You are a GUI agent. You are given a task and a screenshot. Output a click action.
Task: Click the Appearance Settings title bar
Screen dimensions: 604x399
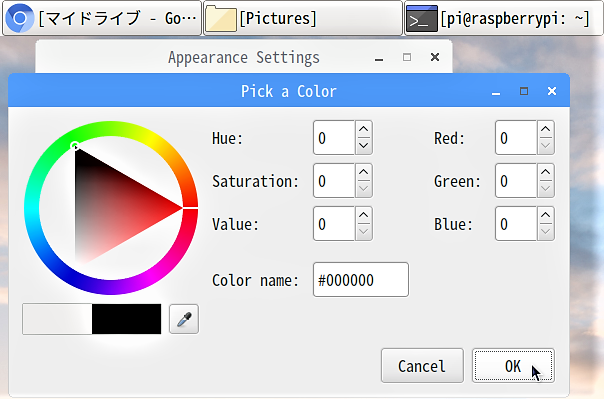point(244,57)
